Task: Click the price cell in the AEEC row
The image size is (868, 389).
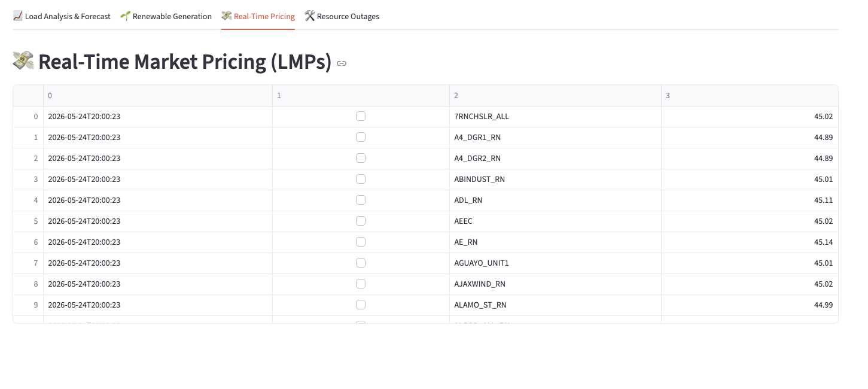Action: click(x=750, y=221)
